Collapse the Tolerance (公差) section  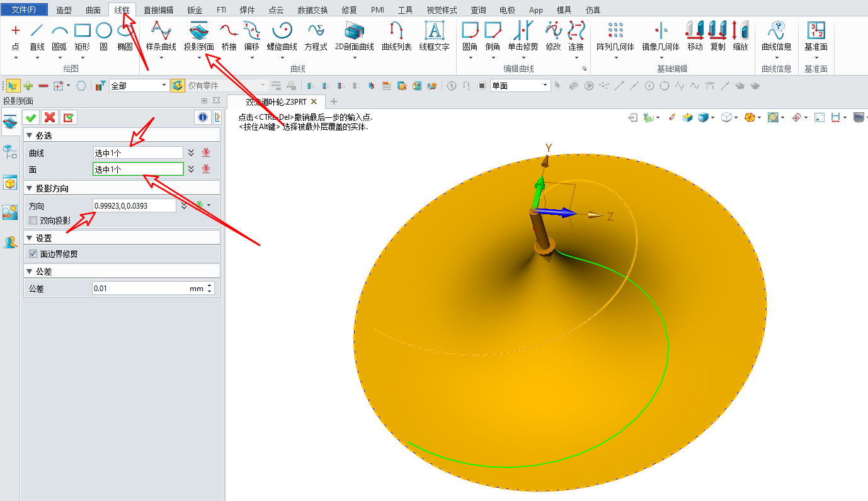tap(29, 272)
